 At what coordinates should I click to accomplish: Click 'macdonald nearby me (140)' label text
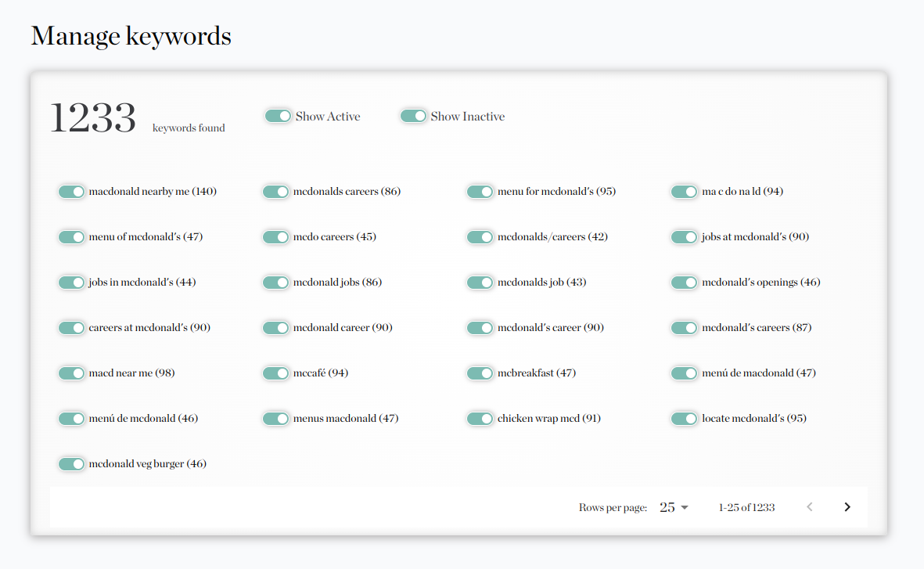tap(153, 192)
